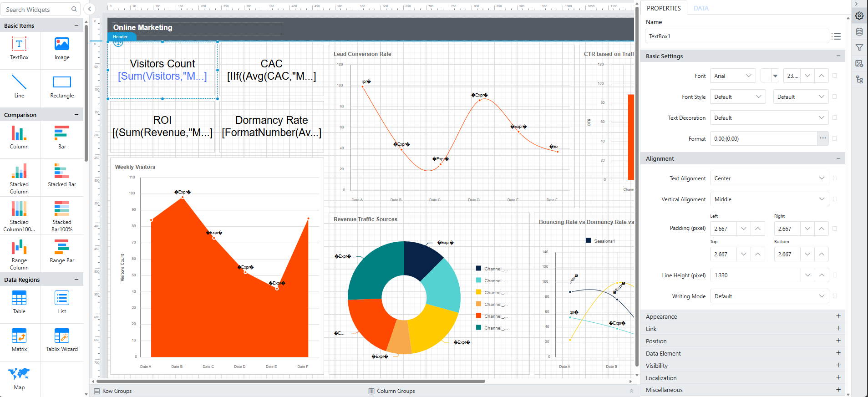The image size is (868, 397).
Task: Pick the List data region
Action: [62, 303]
